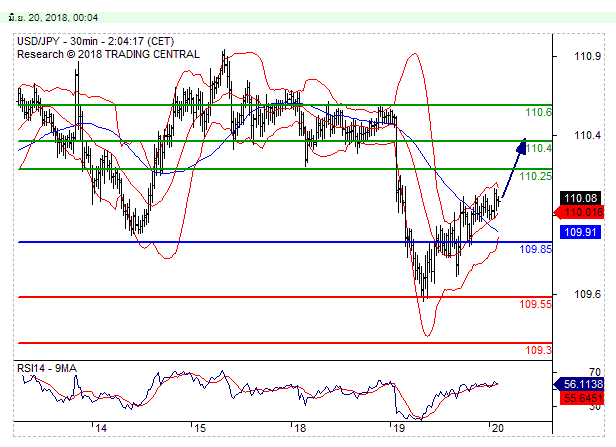Click the green 110.4 resistance label

pos(538,148)
